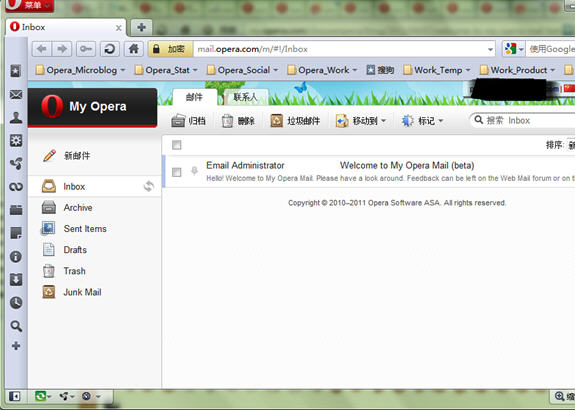
Task: Open the Work_Product bookmark folder
Action: (x=517, y=70)
